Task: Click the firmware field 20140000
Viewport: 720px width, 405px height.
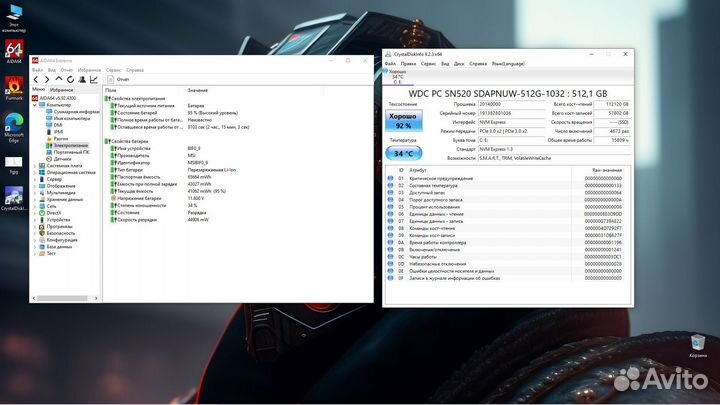Action: (x=511, y=104)
